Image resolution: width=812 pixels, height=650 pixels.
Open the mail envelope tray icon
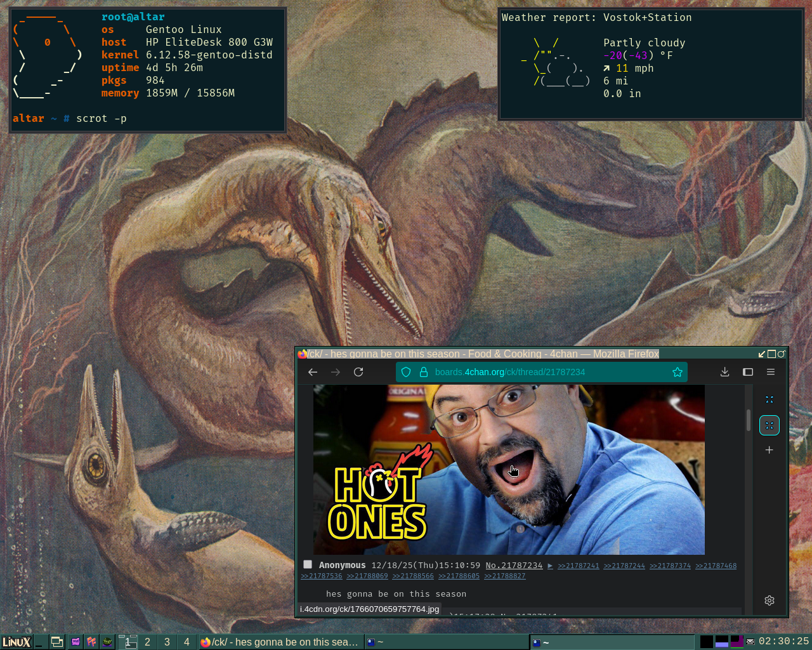coord(750,642)
